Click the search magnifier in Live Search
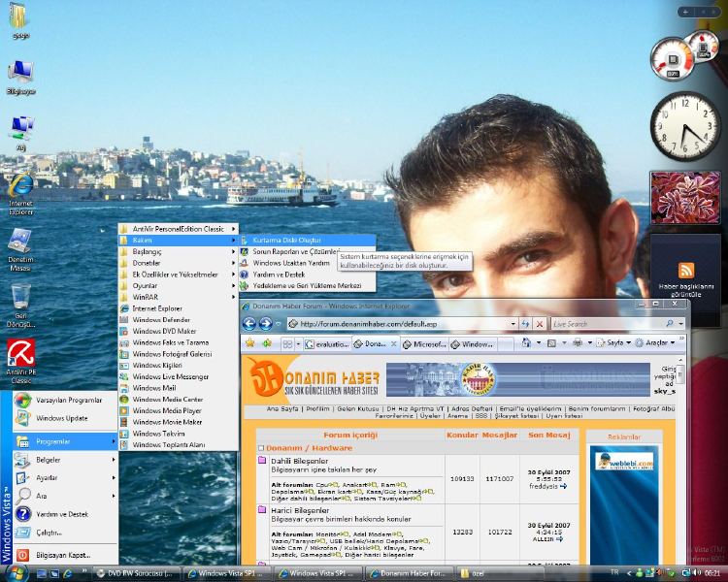The width and height of the screenshot is (728, 582). (x=670, y=323)
